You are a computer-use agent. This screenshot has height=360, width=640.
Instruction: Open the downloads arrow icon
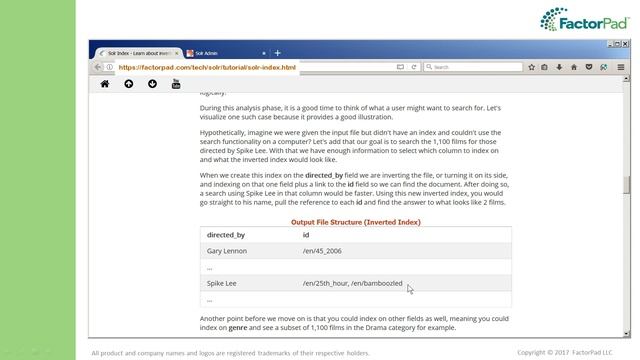click(x=559, y=67)
